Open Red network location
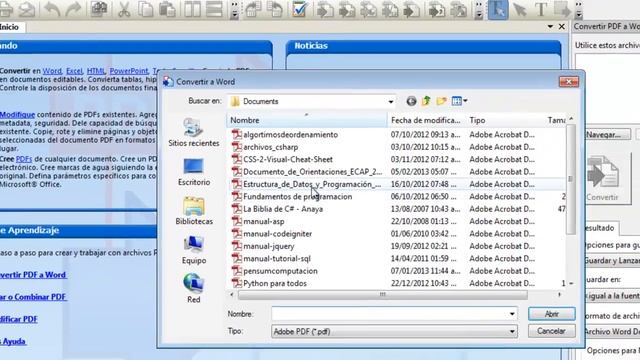The height and width of the screenshot is (360, 640). [193, 289]
